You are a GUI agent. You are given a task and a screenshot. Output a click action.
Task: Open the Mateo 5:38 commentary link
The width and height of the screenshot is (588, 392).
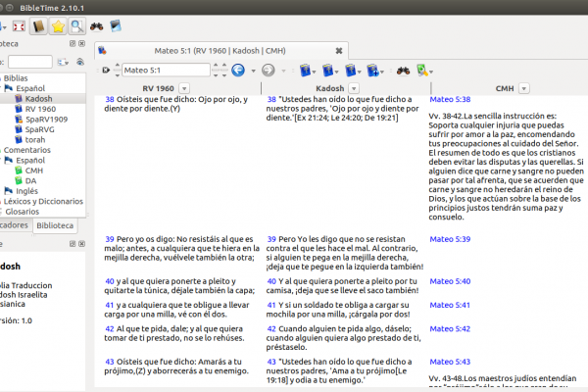tap(450, 99)
